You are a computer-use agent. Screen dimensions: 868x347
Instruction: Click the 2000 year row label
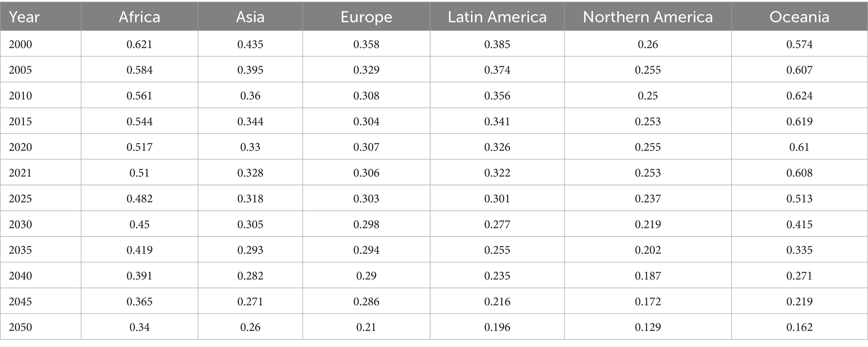[x=21, y=44]
